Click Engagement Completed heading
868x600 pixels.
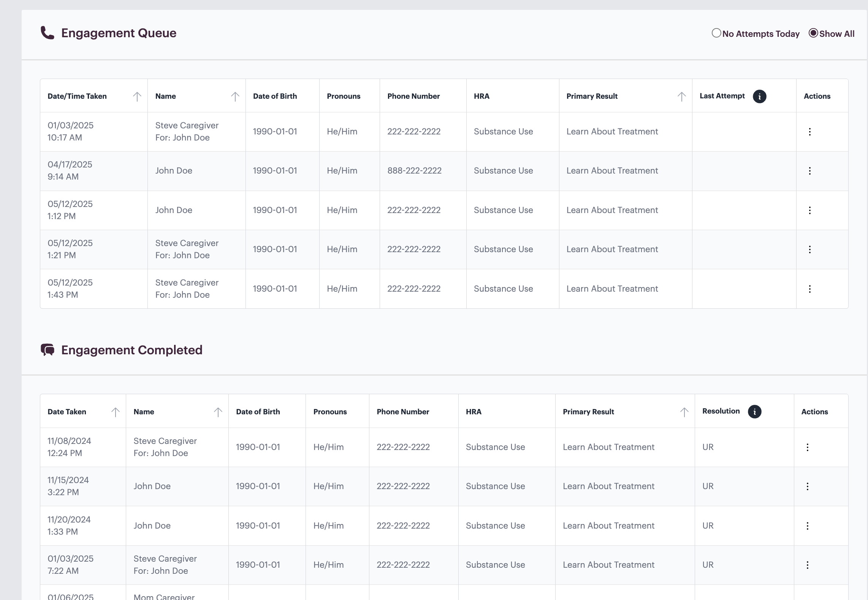click(132, 350)
